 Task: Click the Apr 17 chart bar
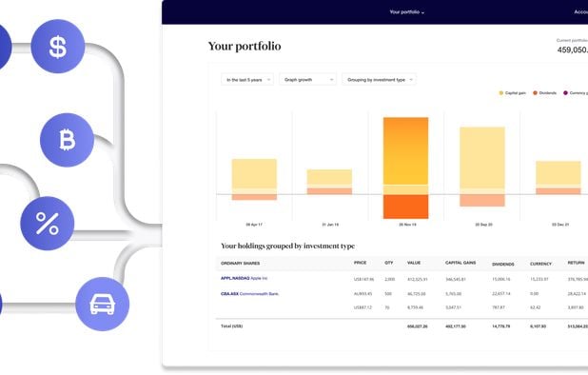254,179
